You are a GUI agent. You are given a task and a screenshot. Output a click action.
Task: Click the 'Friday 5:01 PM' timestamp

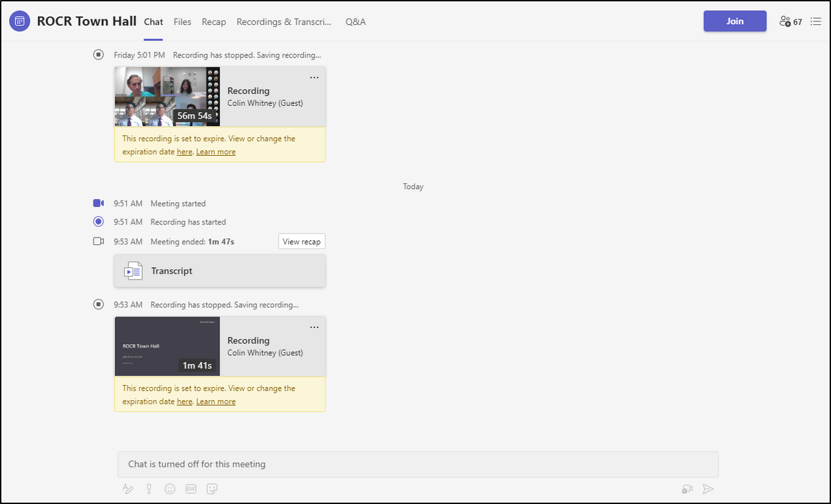139,55
